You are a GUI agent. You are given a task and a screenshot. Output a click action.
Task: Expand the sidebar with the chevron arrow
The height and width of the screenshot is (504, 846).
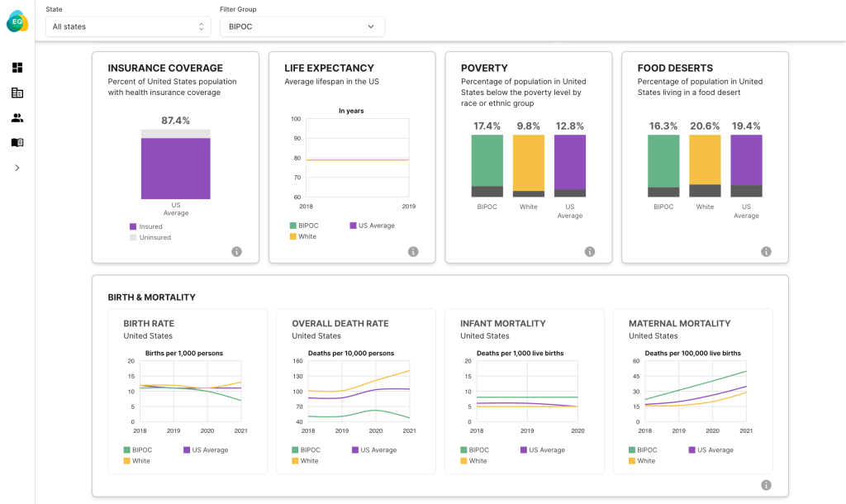(x=17, y=168)
